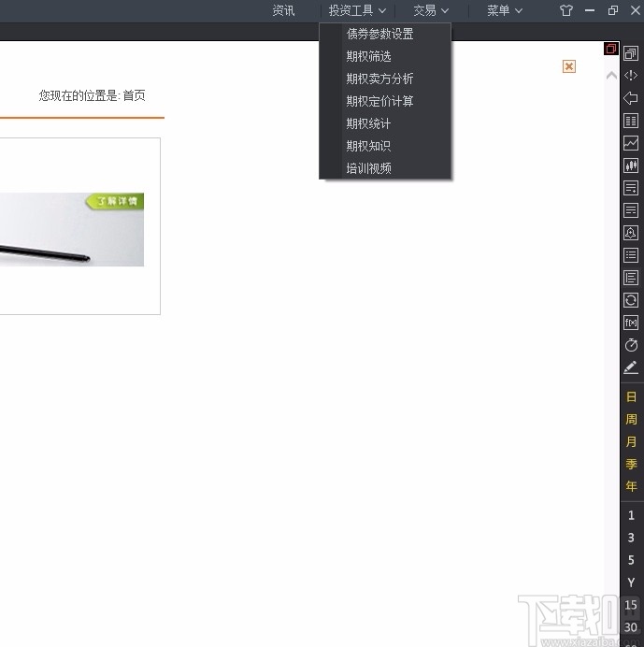Select 期权卖方分析 menu entry
This screenshot has height=647, width=644.
point(385,79)
